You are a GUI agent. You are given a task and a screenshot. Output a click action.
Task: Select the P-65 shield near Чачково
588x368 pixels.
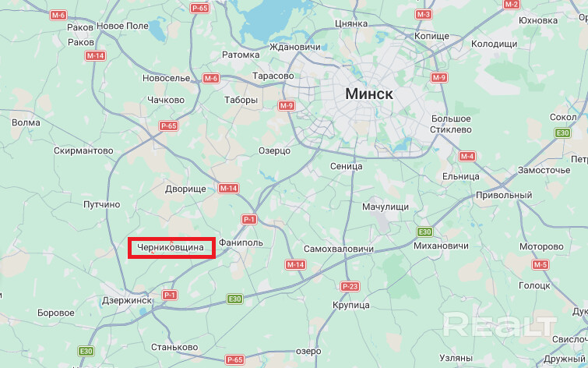tap(168, 126)
